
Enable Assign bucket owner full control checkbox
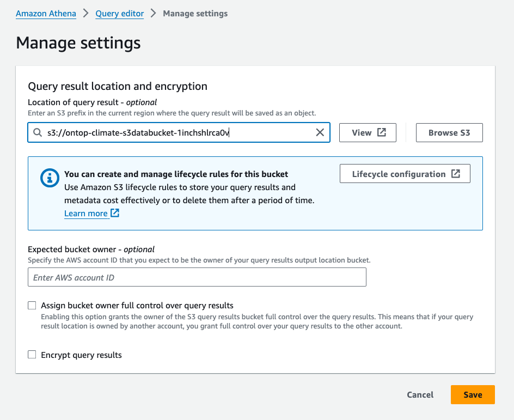(x=32, y=306)
